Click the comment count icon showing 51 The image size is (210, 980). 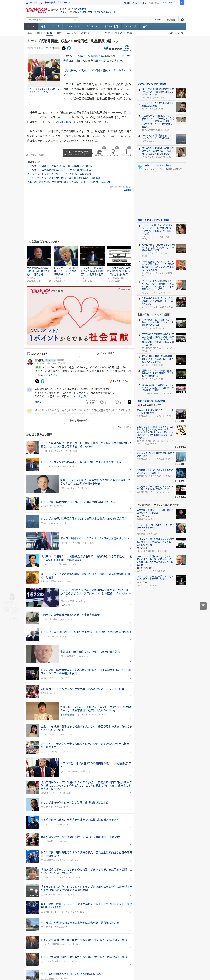(48, 48)
